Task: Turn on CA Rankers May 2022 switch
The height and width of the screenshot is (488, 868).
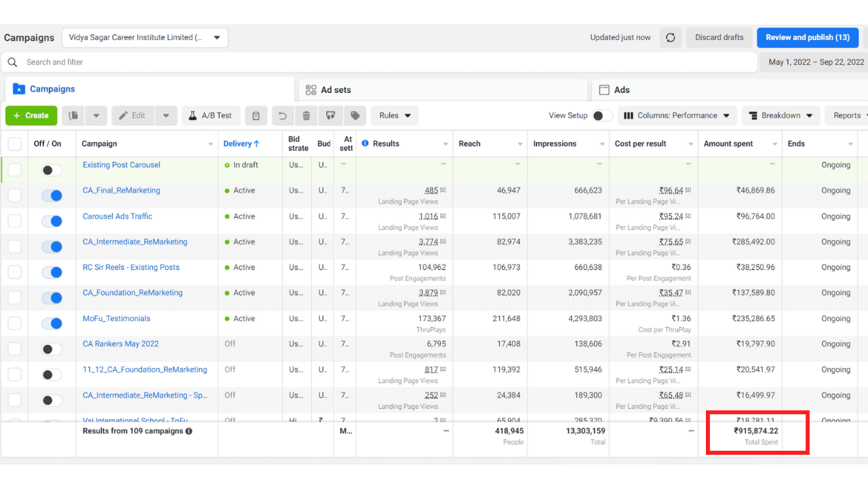Action: coord(52,349)
